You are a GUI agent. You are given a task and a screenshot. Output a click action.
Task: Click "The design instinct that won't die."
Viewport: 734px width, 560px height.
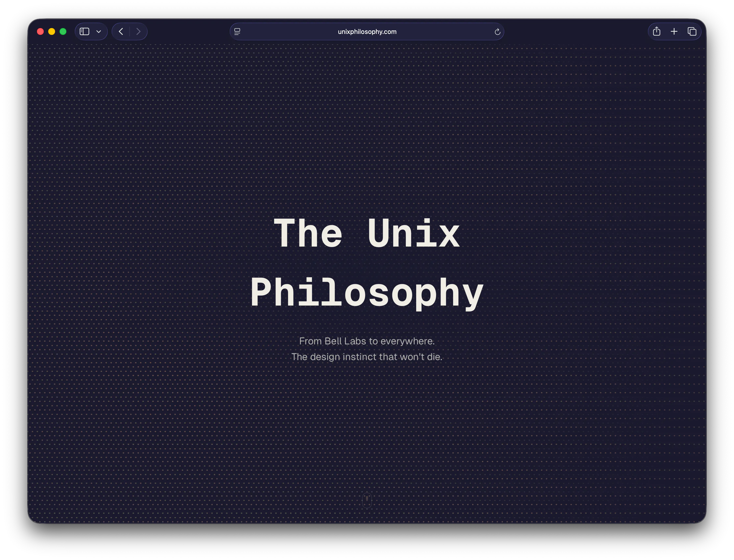coord(367,357)
